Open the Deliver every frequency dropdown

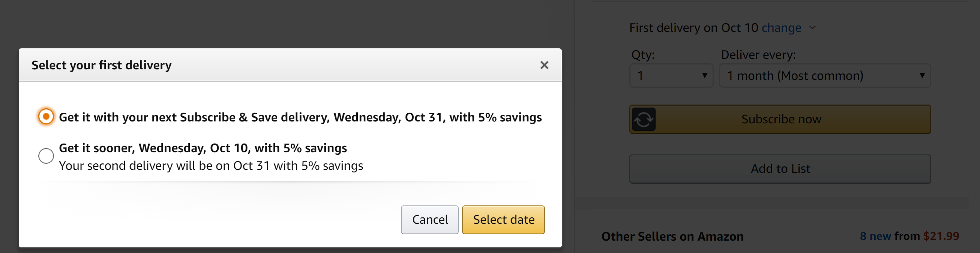pyautogui.click(x=824, y=76)
